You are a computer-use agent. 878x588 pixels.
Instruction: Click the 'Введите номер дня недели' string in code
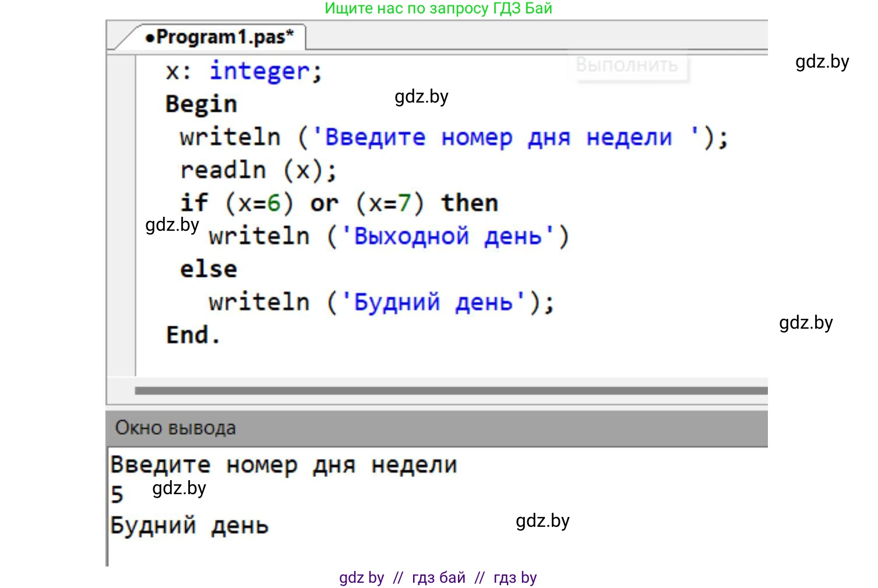[x=498, y=138]
